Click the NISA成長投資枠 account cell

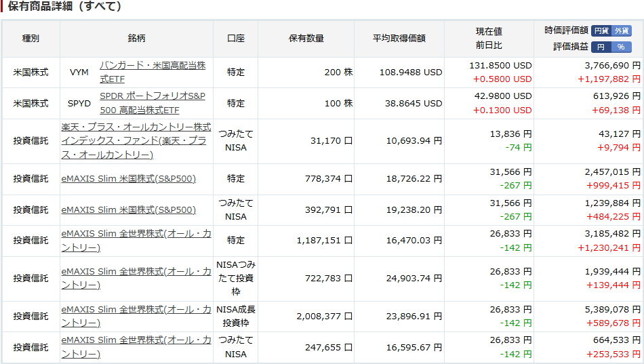pyautogui.click(x=236, y=317)
